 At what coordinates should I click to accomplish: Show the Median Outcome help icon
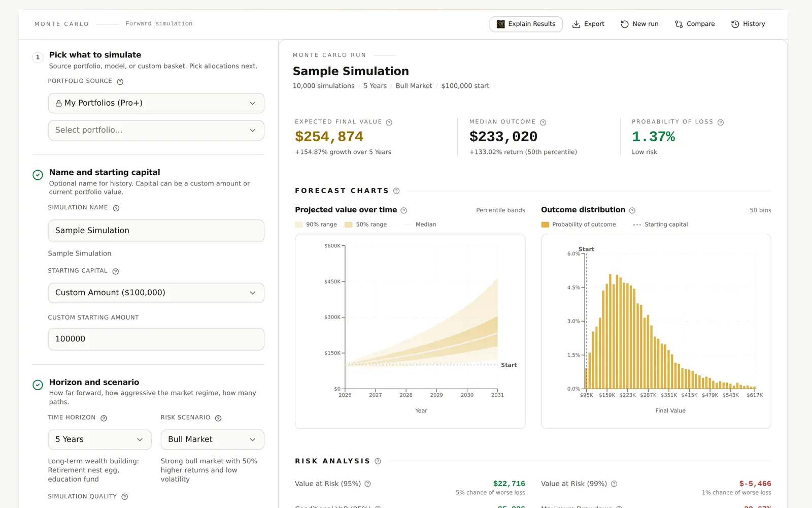(x=543, y=122)
